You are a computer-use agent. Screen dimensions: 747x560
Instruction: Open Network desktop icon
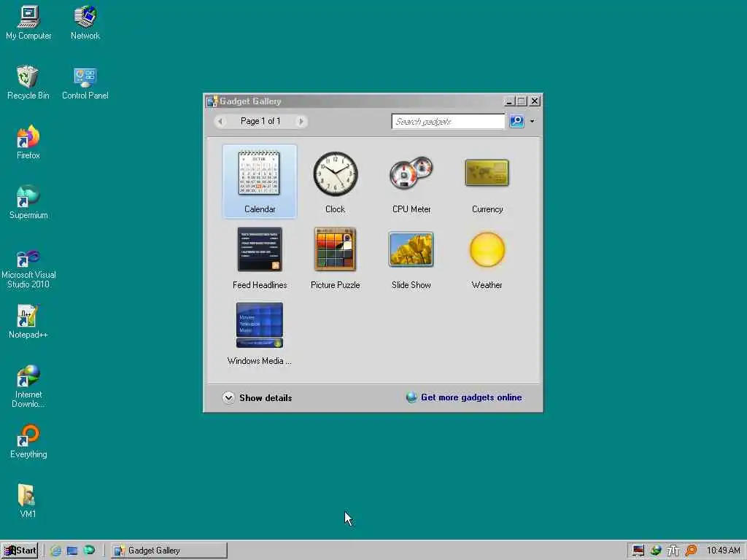coord(85,23)
